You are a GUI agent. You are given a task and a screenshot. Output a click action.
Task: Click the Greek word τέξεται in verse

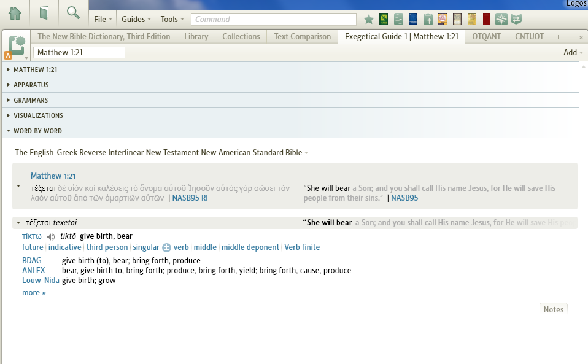pos(43,188)
